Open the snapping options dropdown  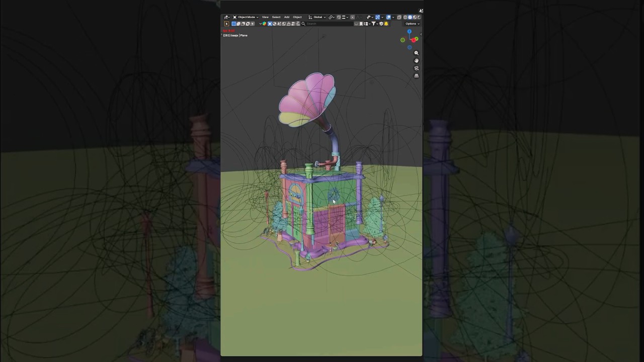345,17
